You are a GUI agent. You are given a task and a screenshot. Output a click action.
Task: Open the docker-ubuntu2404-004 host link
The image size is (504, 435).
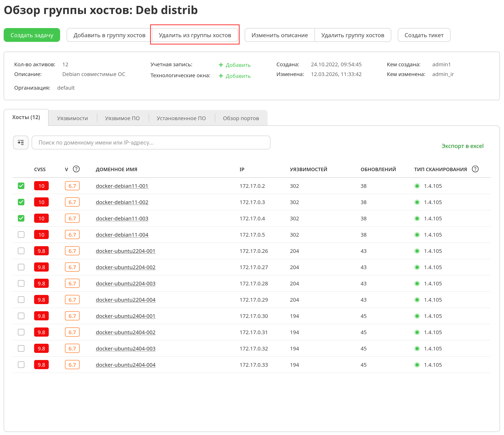tap(125, 365)
